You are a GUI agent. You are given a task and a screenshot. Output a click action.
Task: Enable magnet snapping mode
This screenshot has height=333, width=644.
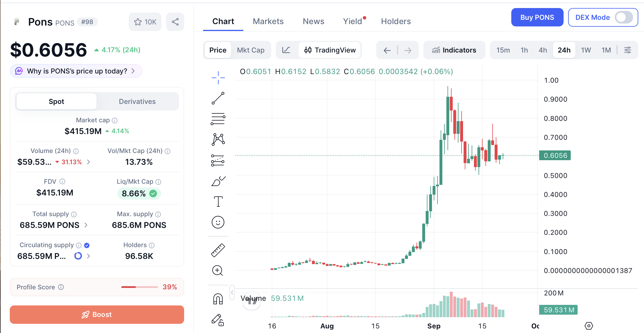click(x=218, y=299)
